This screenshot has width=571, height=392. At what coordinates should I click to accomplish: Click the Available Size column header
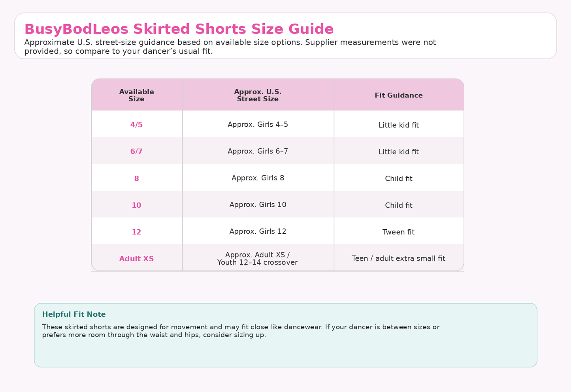pyautogui.click(x=136, y=95)
